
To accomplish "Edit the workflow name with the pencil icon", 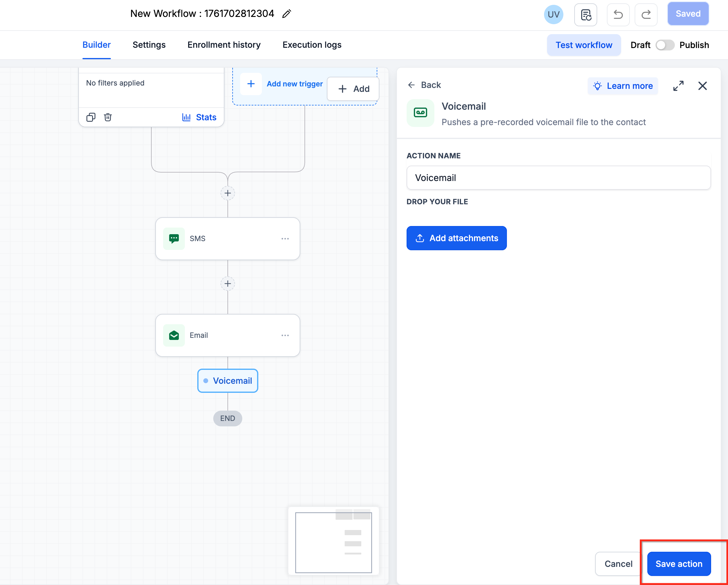I will 287,14.
